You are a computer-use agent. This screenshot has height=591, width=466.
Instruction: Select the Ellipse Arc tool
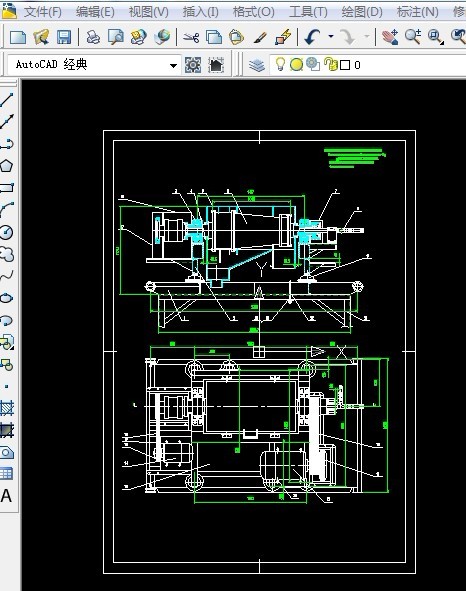click(x=7, y=320)
